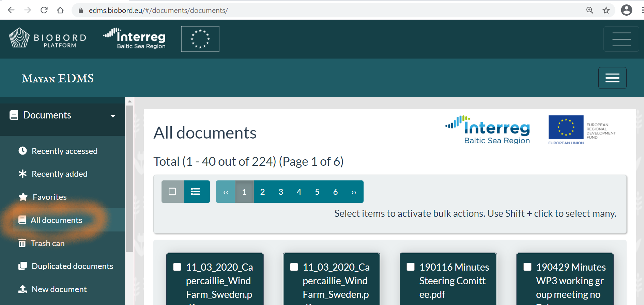Open 190116 Minutes Steering Comittee.pdf document
Image resolution: width=644 pixels, height=305 pixels.
coord(454,280)
